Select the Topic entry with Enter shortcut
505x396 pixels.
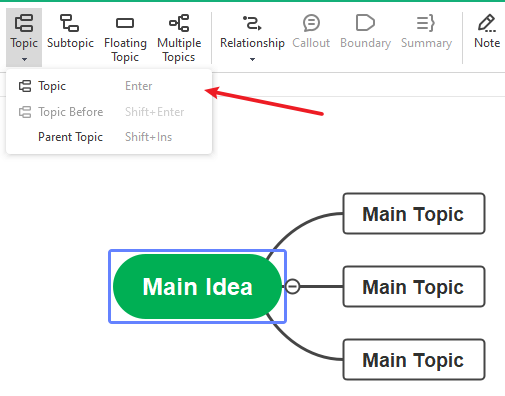109,86
